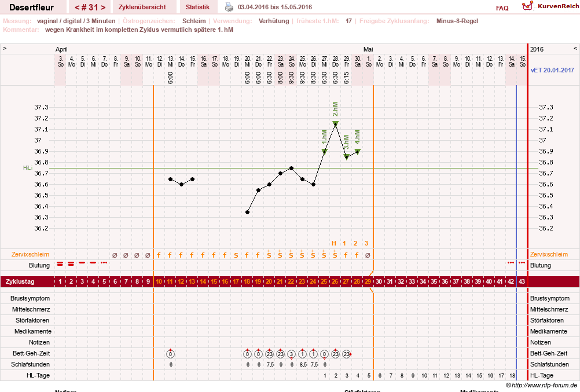Click the left Medikamente row label
Image resolution: width=580 pixels, height=392 pixels.
33,331
